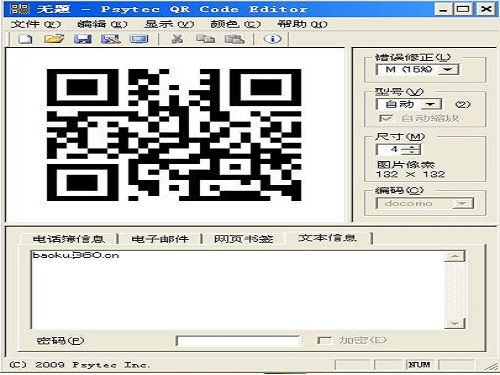Click the text area scroll up arrow

click(455, 256)
